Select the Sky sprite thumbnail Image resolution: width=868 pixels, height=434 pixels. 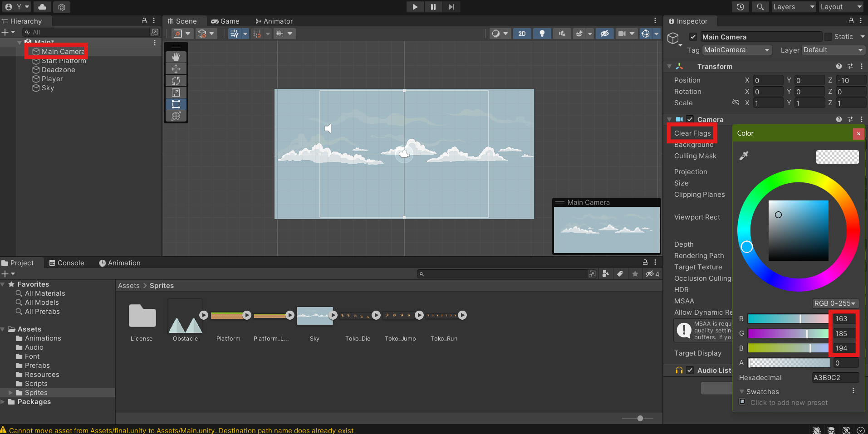click(314, 316)
